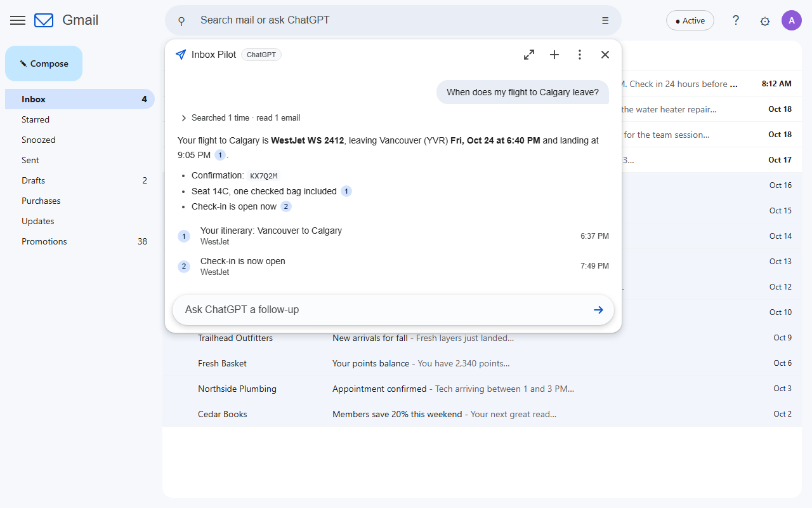Compose a new email
The height and width of the screenshot is (508, 812).
(44, 63)
